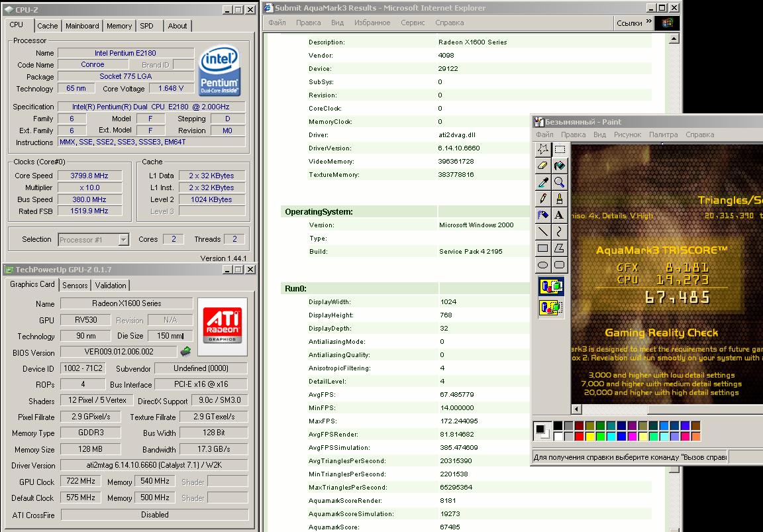This screenshot has height=532, width=763.
Task: Click the Intel Pentium logo in CPU-Z
Action: click(219, 71)
